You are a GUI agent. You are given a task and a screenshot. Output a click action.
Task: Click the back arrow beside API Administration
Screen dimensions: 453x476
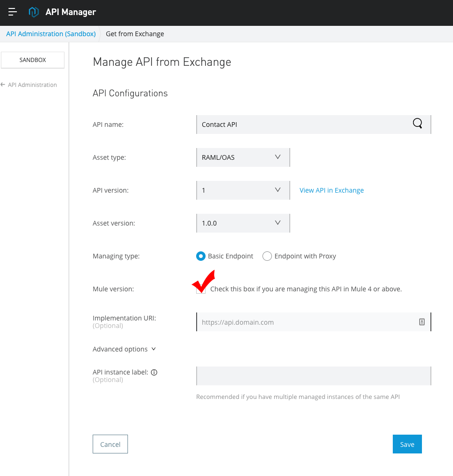[x=3, y=85]
